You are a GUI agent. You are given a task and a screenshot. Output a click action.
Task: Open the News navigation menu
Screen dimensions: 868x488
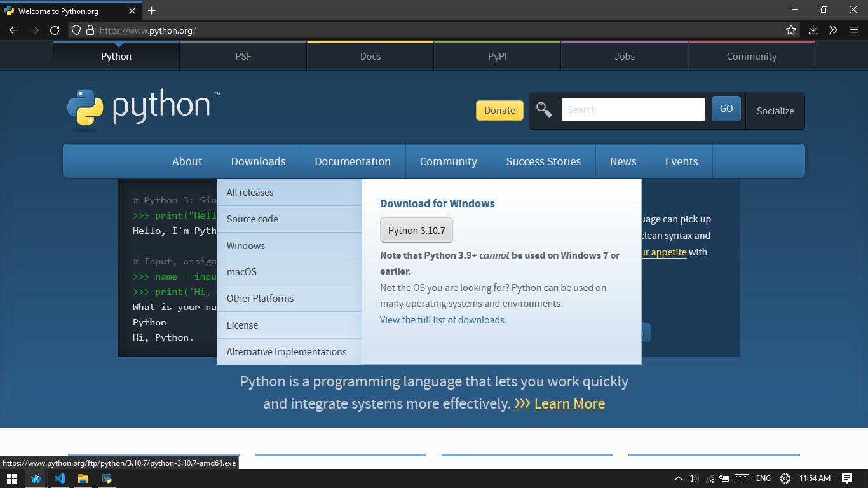tap(623, 161)
